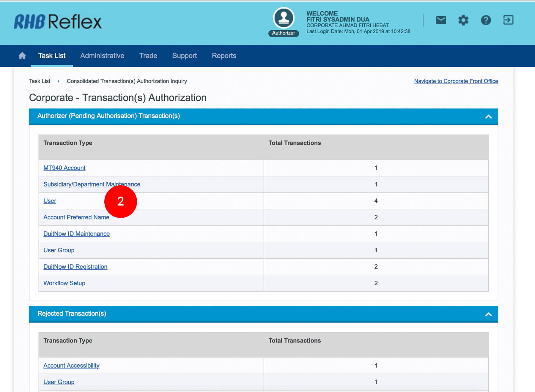This screenshot has height=392, width=535.
Task: Open the Trade menu
Action: (x=148, y=56)
